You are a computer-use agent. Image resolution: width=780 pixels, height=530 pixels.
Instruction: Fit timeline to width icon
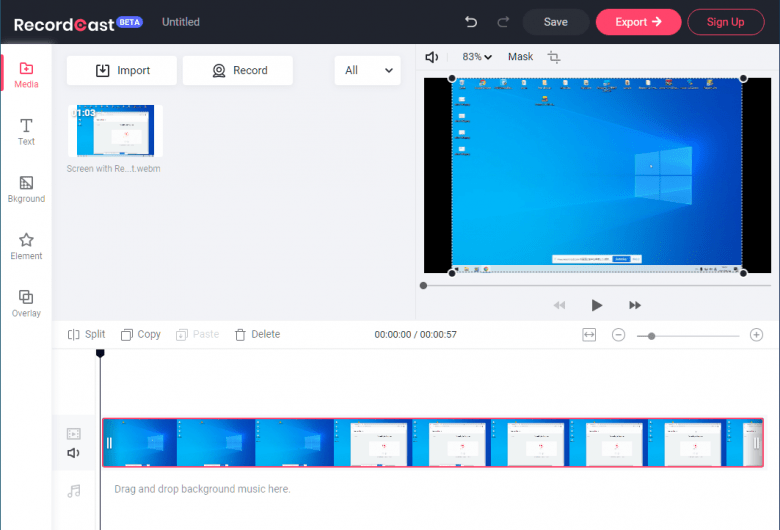point(589,335)
